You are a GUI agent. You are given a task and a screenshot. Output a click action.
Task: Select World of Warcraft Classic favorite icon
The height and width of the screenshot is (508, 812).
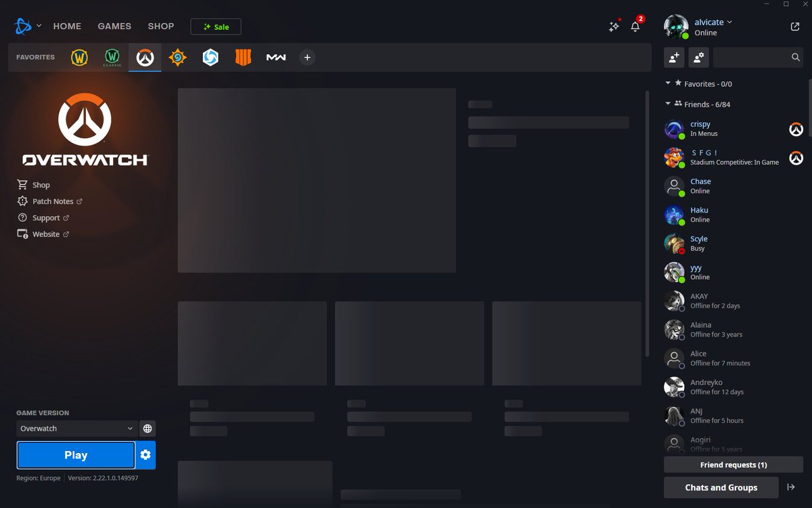click(112, 58)
